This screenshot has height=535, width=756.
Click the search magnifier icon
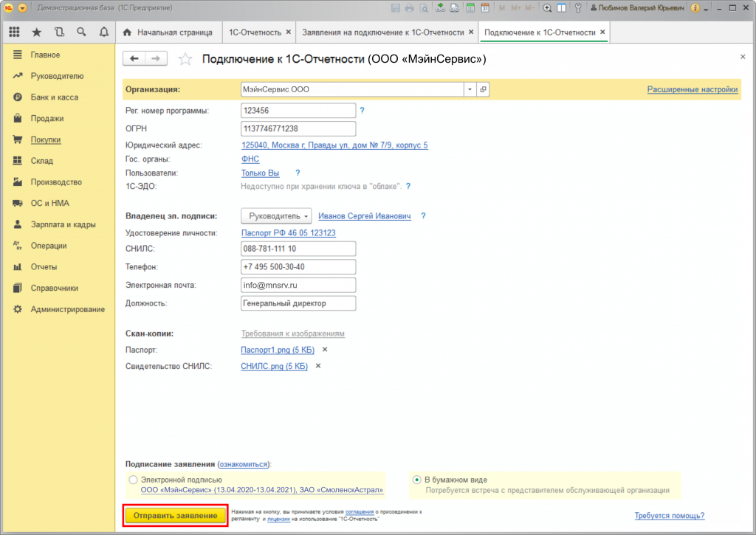(x=81, y=32)
